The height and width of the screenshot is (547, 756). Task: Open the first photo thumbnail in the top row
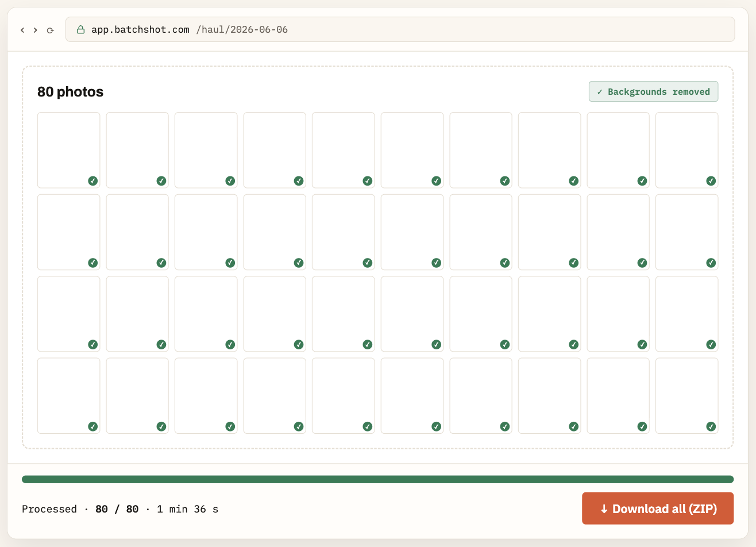pyautogui.click(x=69, y=150)
